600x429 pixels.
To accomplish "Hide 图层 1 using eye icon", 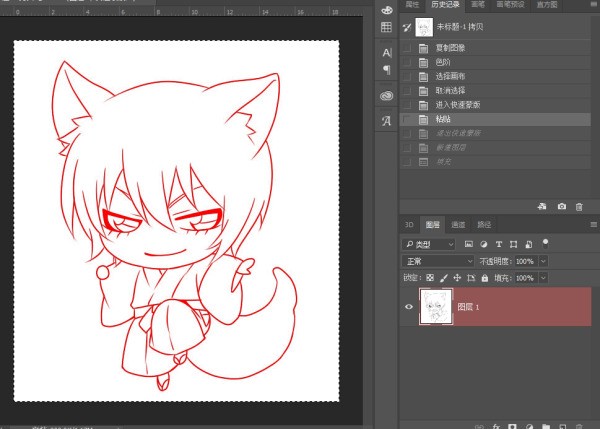I will (408, 307).
